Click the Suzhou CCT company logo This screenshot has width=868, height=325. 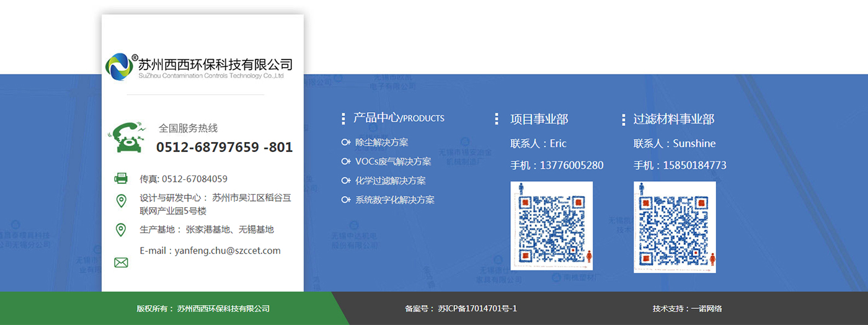[198, 67]
